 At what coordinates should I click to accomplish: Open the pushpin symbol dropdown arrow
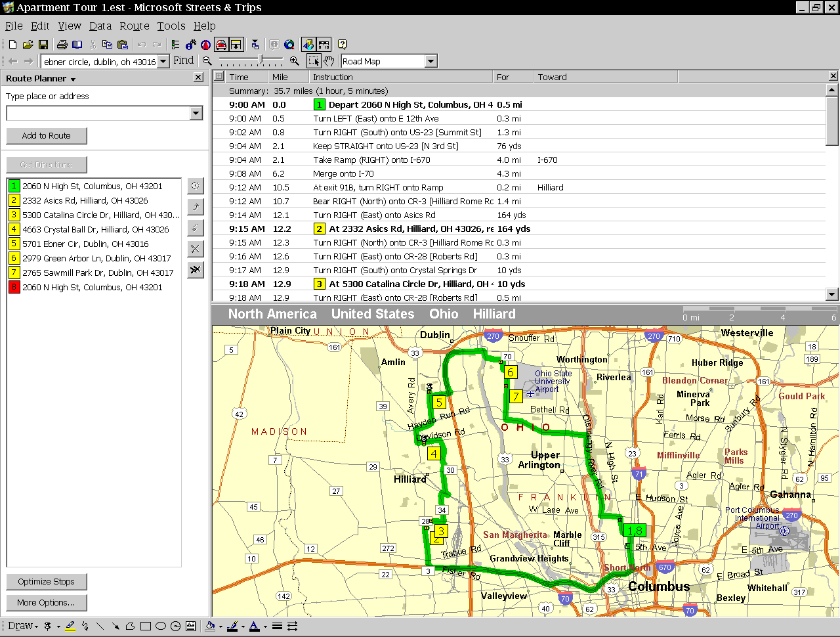pyautogui.click(x=58, y=626)
